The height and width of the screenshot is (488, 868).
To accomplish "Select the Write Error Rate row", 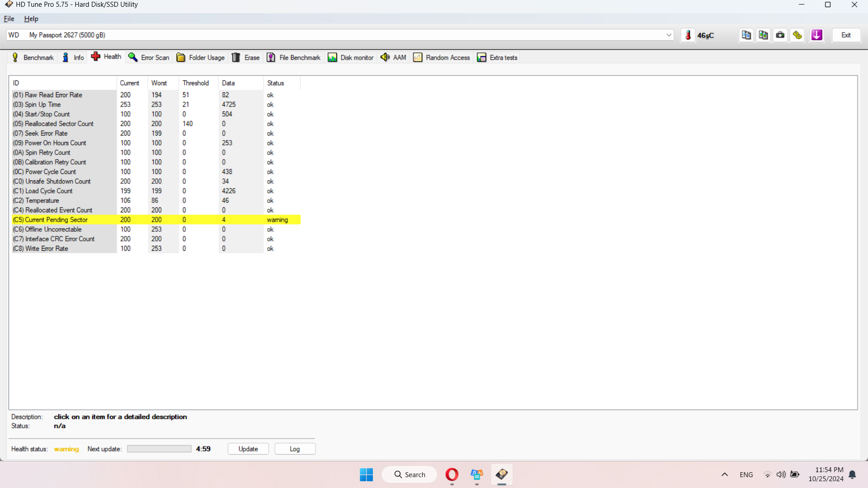I will 156,249.
